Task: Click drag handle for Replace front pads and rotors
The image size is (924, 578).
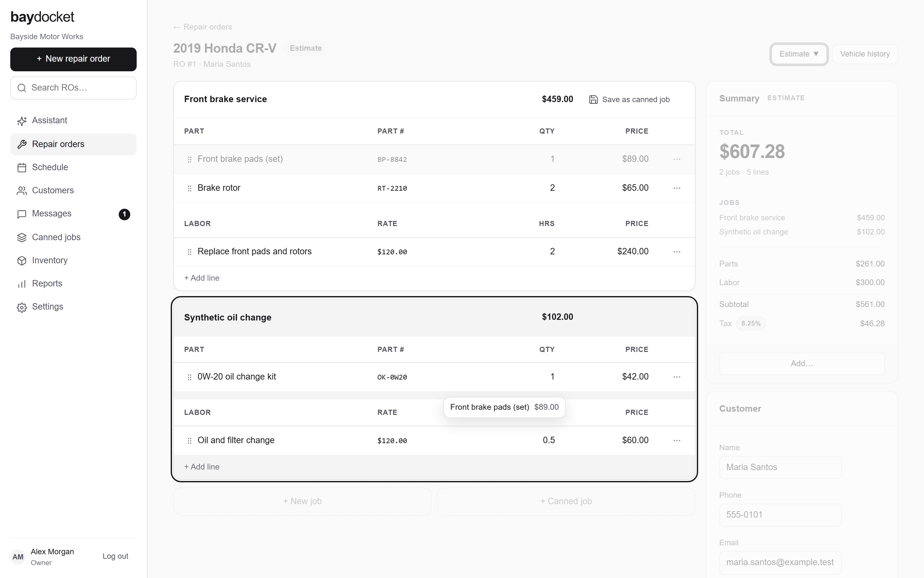Action: pyautogui.click(x=189, y=252)
